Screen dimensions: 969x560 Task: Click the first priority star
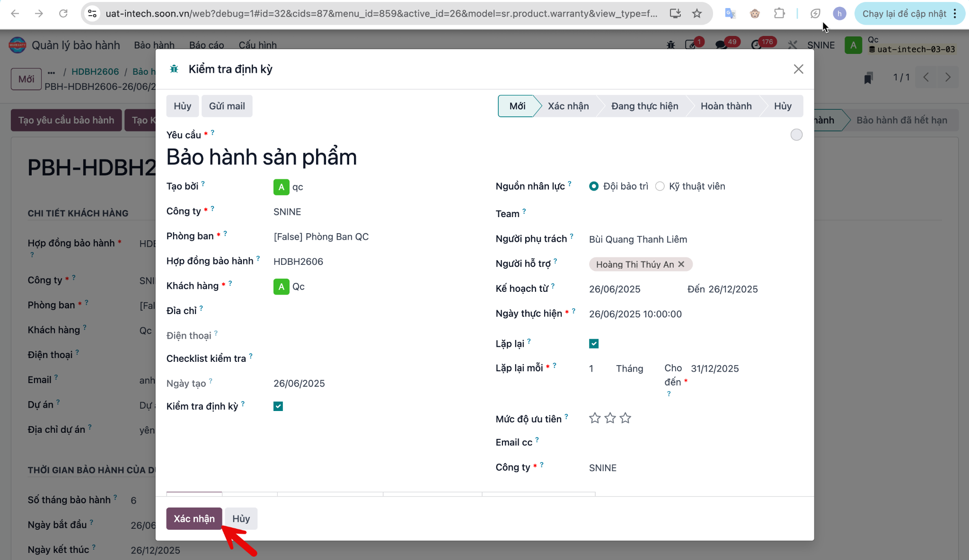(595, 418)
